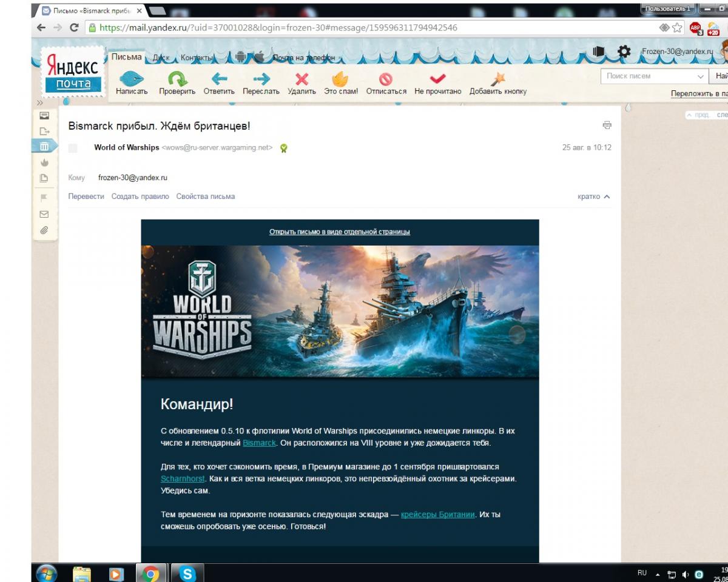Show flagged messages via flag icon

click(44, 198)
